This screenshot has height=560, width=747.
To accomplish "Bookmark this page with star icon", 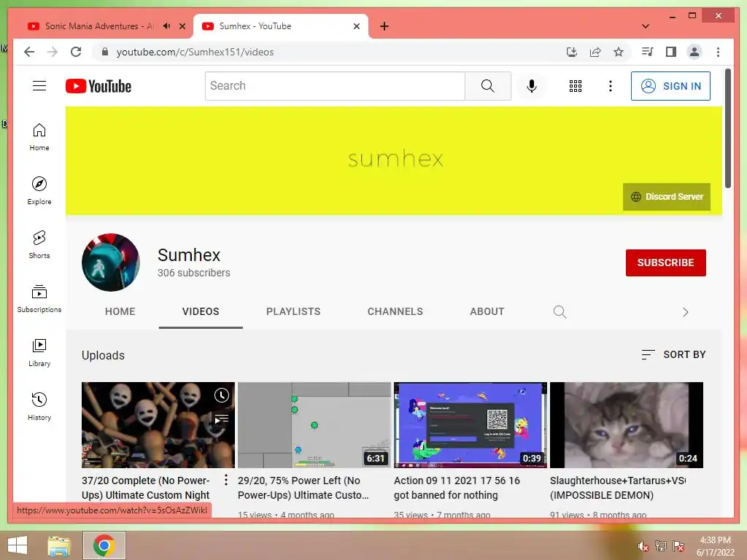I will [619, 52].
